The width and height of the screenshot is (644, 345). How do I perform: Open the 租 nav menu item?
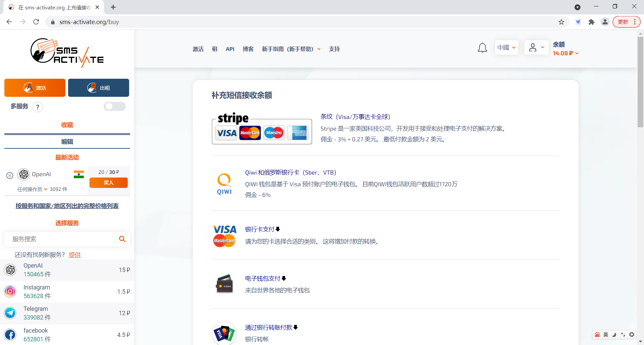point(215,49)
